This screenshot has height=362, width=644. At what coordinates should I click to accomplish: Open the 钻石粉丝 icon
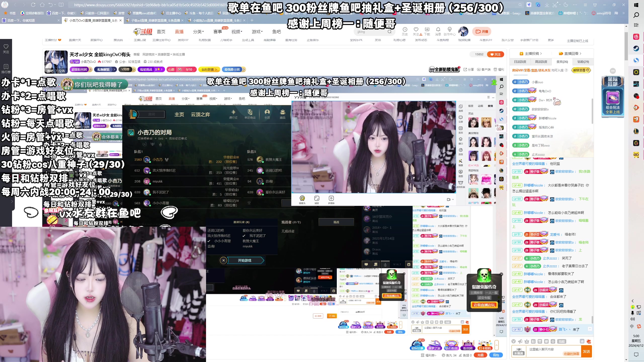tap(451, 345)
